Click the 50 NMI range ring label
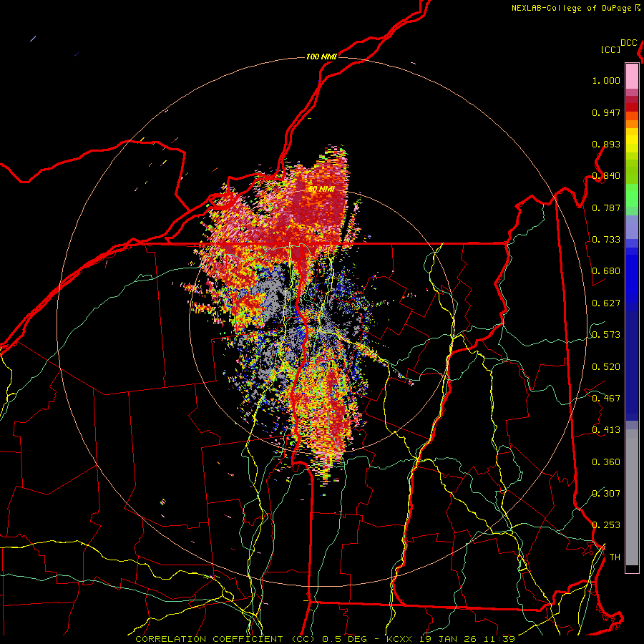The image size is (644, 644). [321, 190]
